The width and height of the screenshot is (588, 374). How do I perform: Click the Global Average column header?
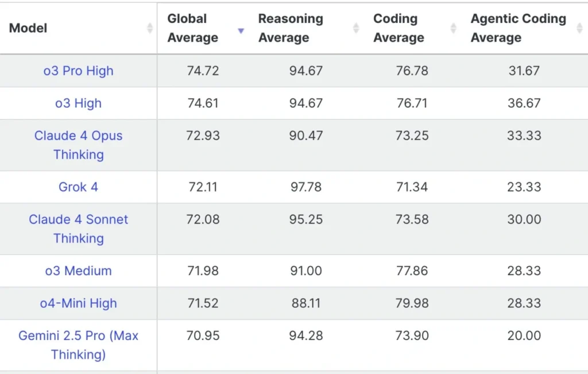193,28
